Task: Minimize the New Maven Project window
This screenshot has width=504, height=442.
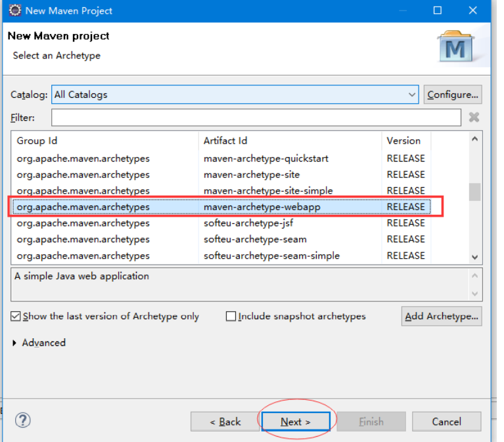Action: pyautogui.click(x=403, y=11)
